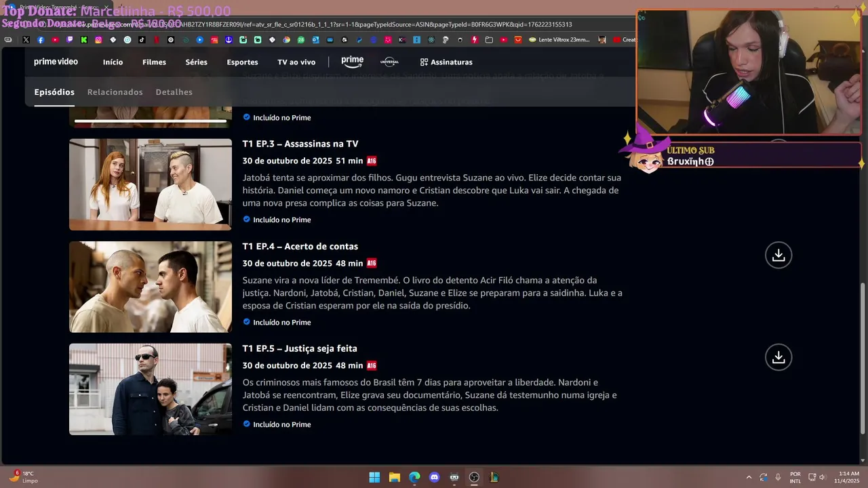The image size is (868, 488).
Task: Switch to the Relacionados tab
Action: [x=115, y=92]
